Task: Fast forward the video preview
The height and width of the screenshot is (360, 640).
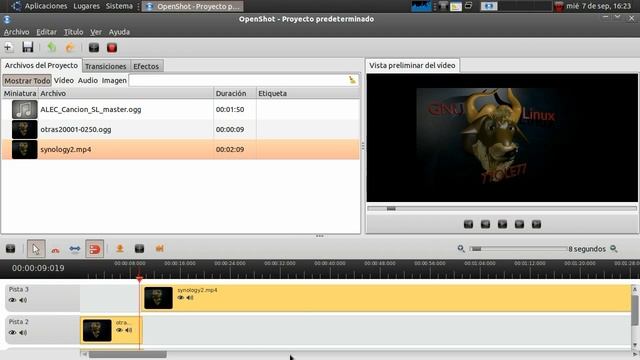Action: point(519,224)
